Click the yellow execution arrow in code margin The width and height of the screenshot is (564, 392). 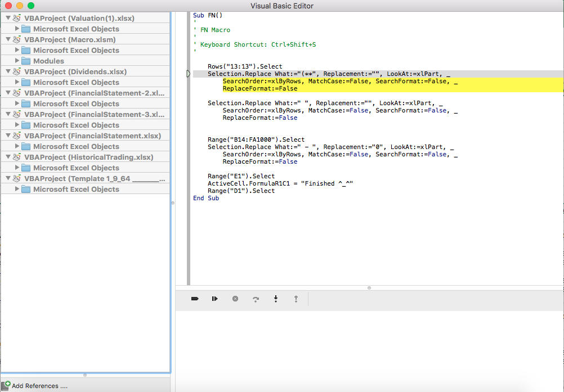189,74
